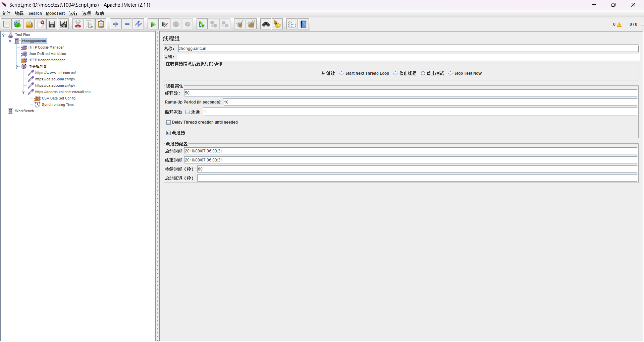The height and width of the screenshot is (342, 644).
Task: Enable Delay Thread creation until needed
Action: [x=169, y=122]
